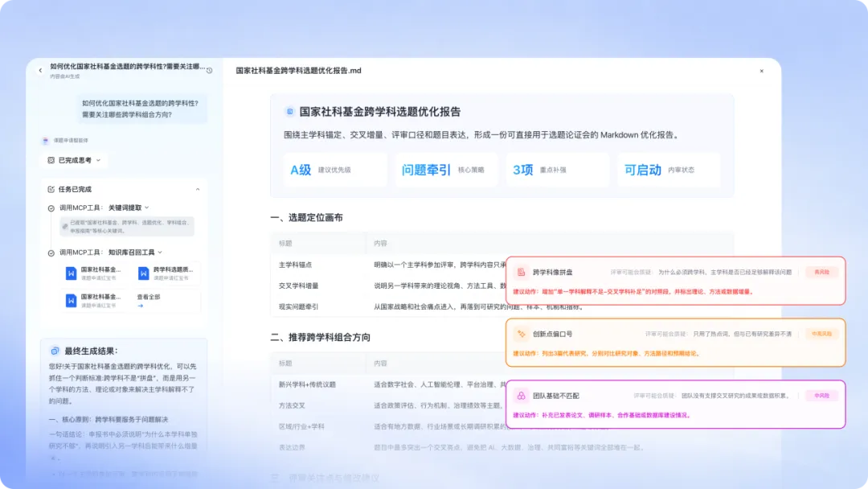Click the orange 建议动作 text about 列出3篇代表研究

(606, 353)
